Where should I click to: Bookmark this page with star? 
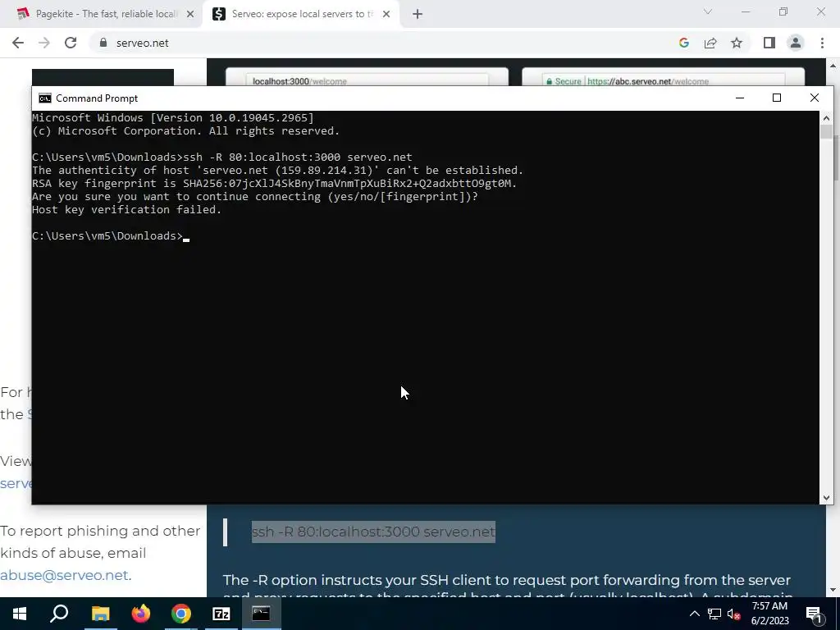coord(737,43)
